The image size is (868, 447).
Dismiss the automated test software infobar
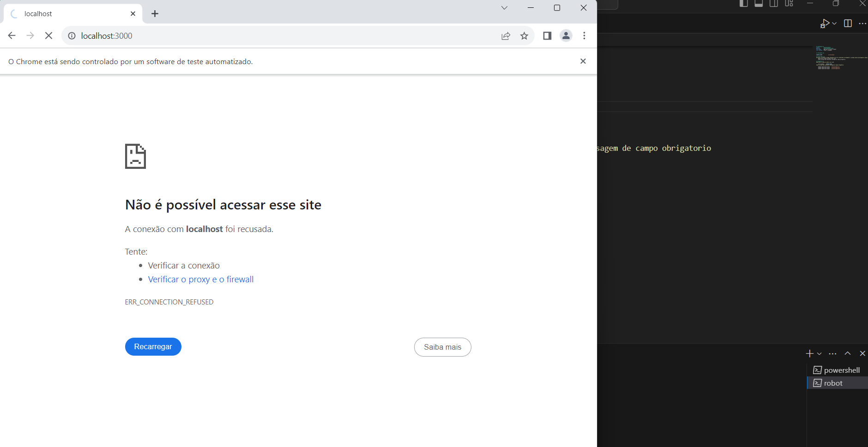click(x=583, y=61)
